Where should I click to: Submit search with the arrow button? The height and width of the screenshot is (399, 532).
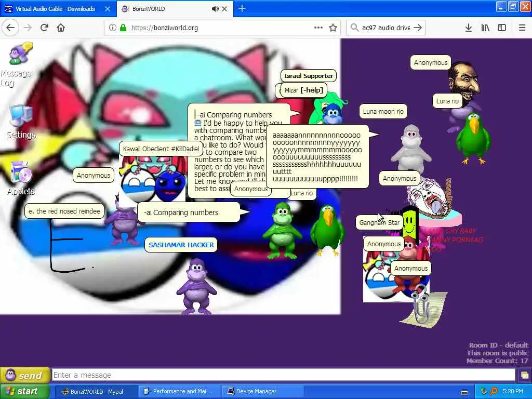[x=418, y=28]
